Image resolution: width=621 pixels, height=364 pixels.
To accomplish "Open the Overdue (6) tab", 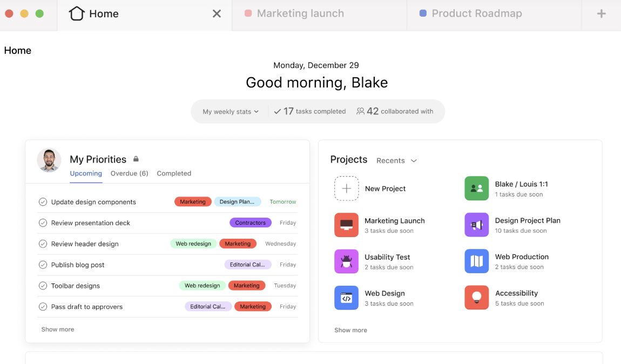I will pos(129,173).
